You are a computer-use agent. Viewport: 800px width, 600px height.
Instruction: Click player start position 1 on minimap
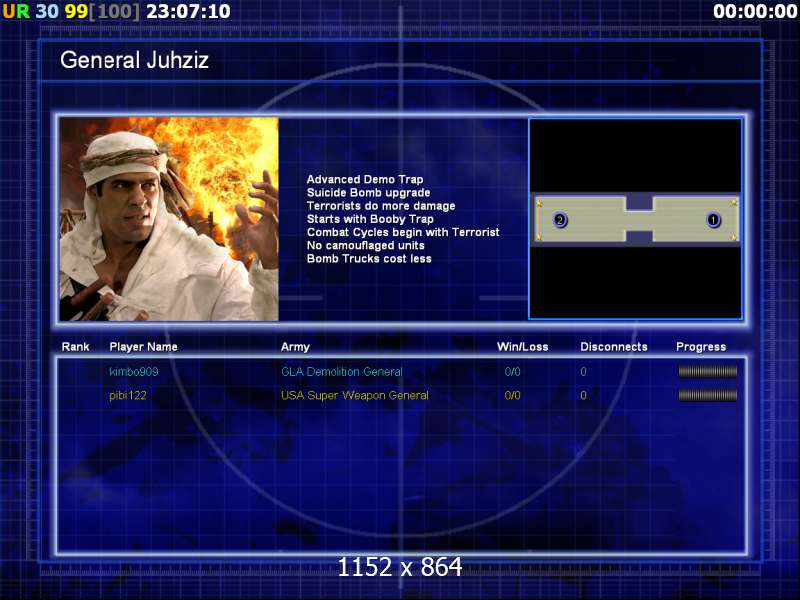[x=713, y=220]
